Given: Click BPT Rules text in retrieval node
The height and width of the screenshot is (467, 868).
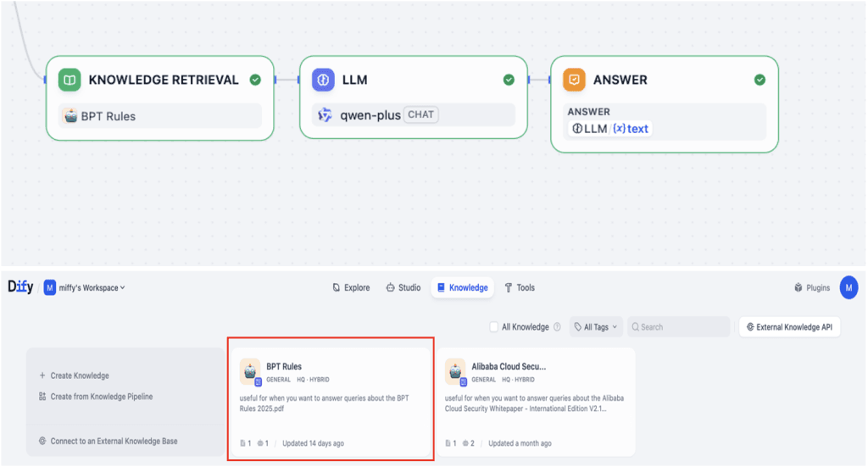Looking at the screenshot, I should 108,116.
